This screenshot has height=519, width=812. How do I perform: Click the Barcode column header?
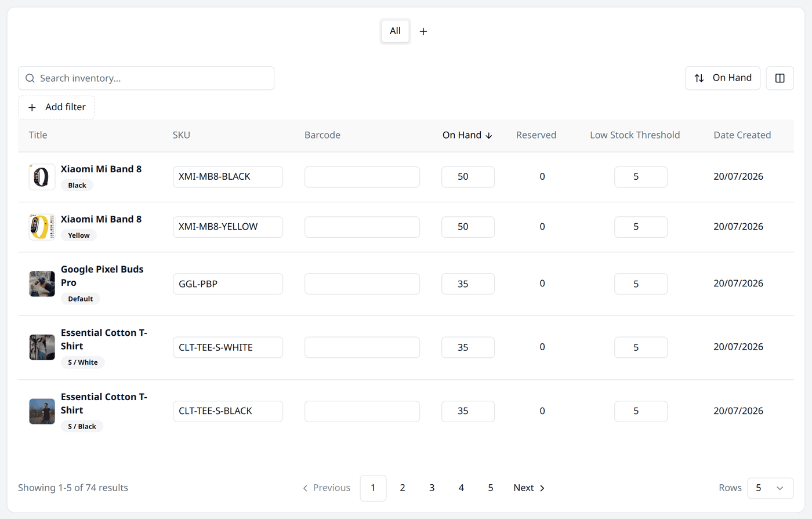tap(322, 135)
